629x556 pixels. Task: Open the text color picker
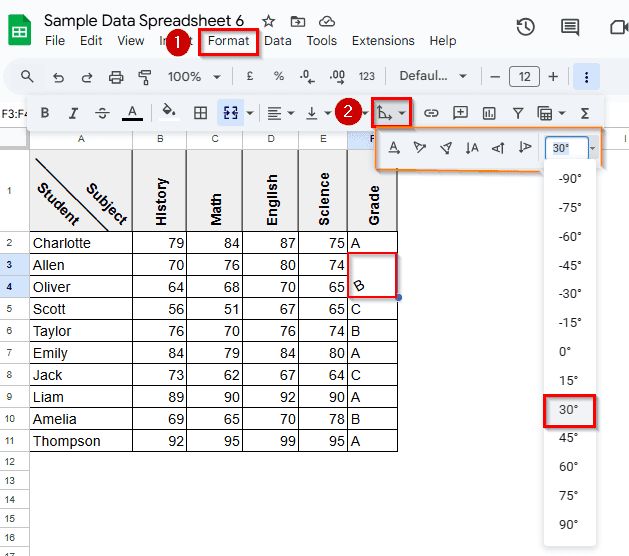point(131,113)
